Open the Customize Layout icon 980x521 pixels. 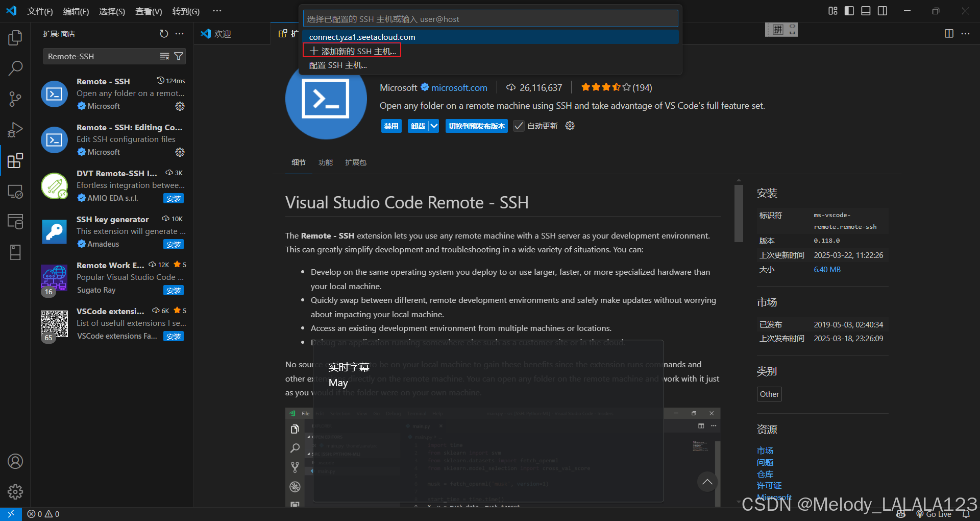coord(833,11)
